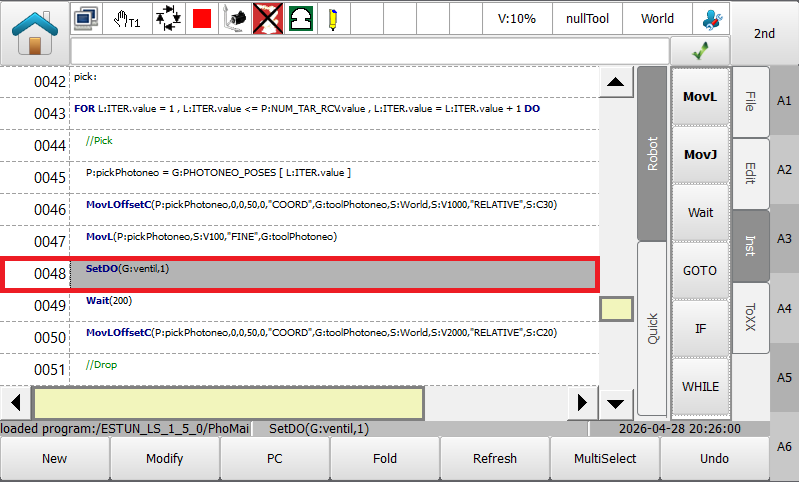This screenshot has width=799, height=482.
Task: Select the yellow marker pen icon
Action: click(x=333, y=19)
